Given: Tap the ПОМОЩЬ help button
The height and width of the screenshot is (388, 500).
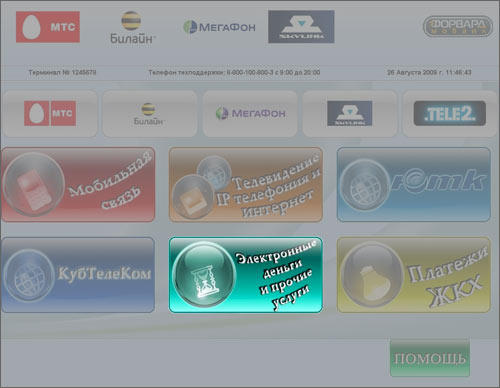Looking at the screenshot, I should pos(430,358).
